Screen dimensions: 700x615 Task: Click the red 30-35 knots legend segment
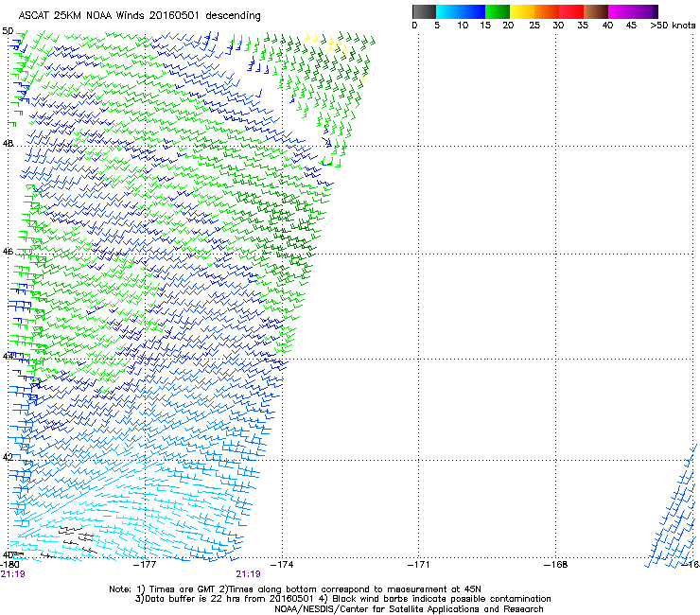pos(571,11)
